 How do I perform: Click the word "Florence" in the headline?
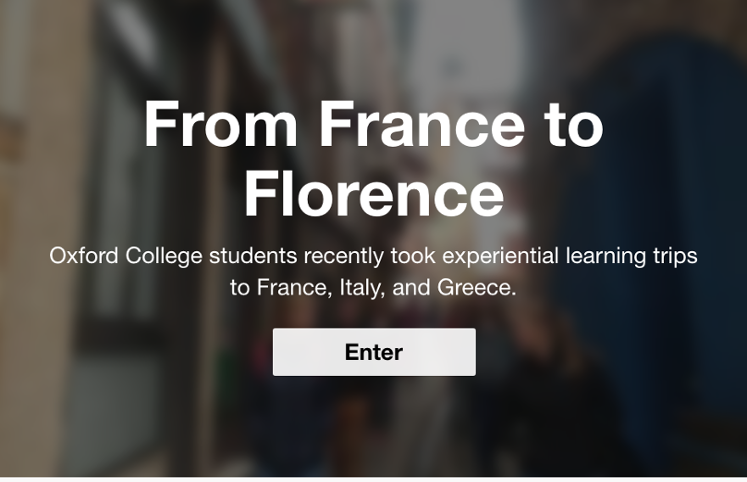373,195
